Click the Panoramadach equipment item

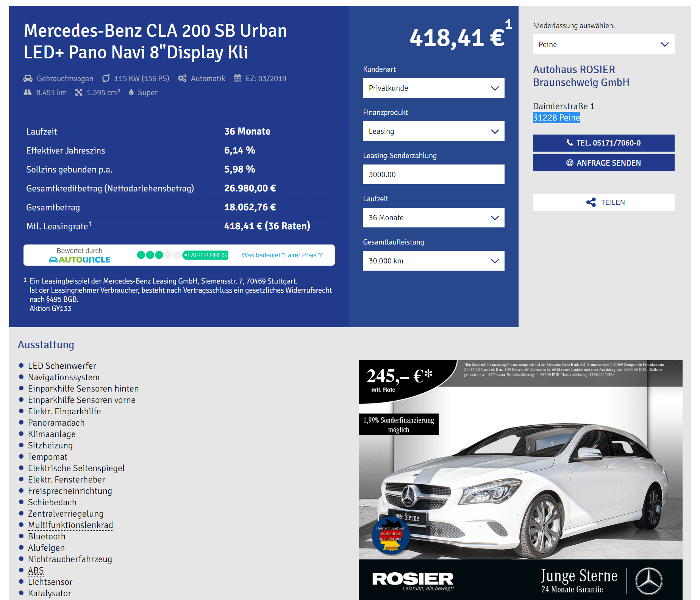(56, 423)
